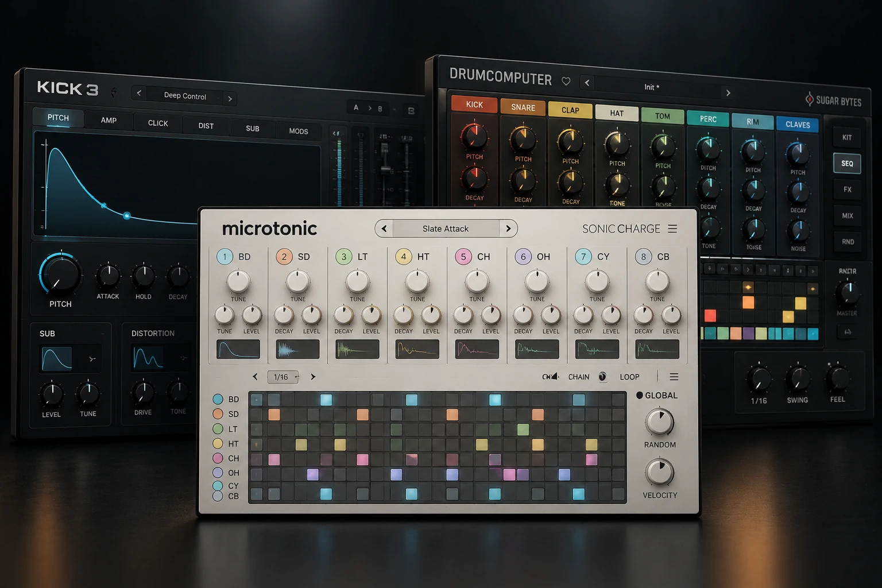This screenshot has height=588, width=882.
Task: Click the SWING knob in DrumComputer
Action: [x=798, y=379]
